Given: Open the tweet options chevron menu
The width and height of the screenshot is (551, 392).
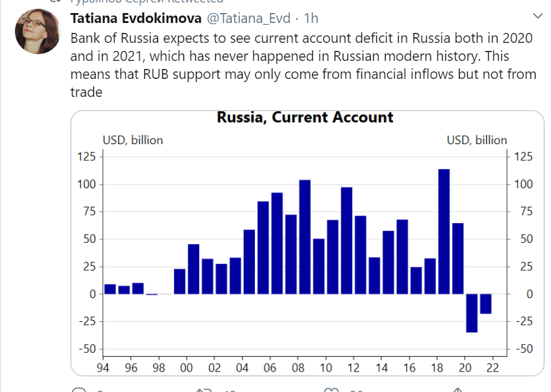Looking at the screenshot, I should tap(539, 15).
